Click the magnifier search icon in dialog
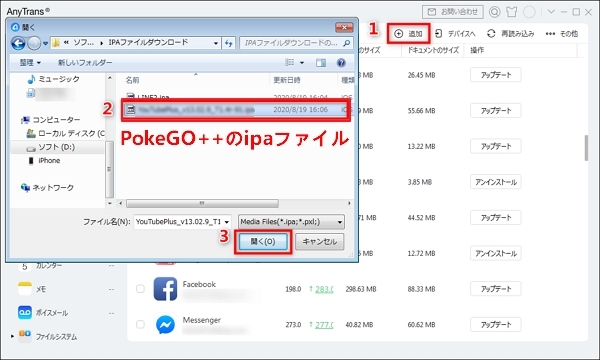 347,43
